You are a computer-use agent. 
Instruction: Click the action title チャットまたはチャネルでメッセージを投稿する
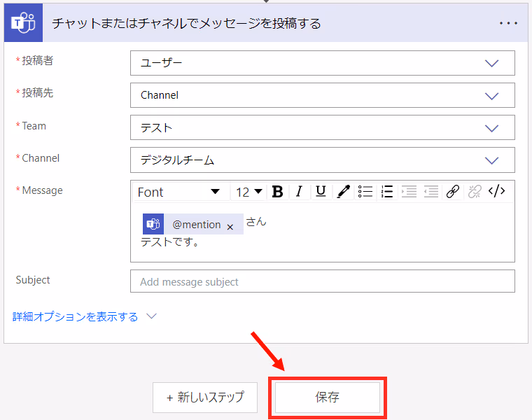pos(186,23)
